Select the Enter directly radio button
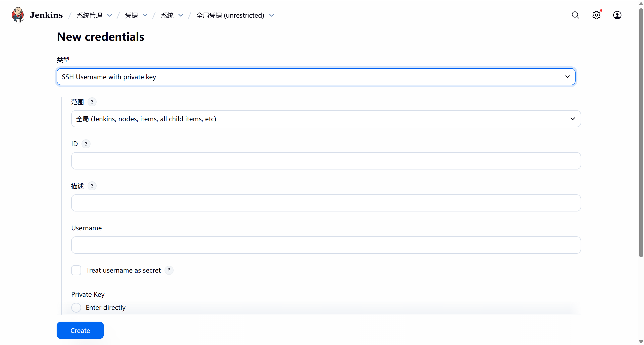Viewport: 644px width, 345px height. pyautogui.click(x=76, y=308)
